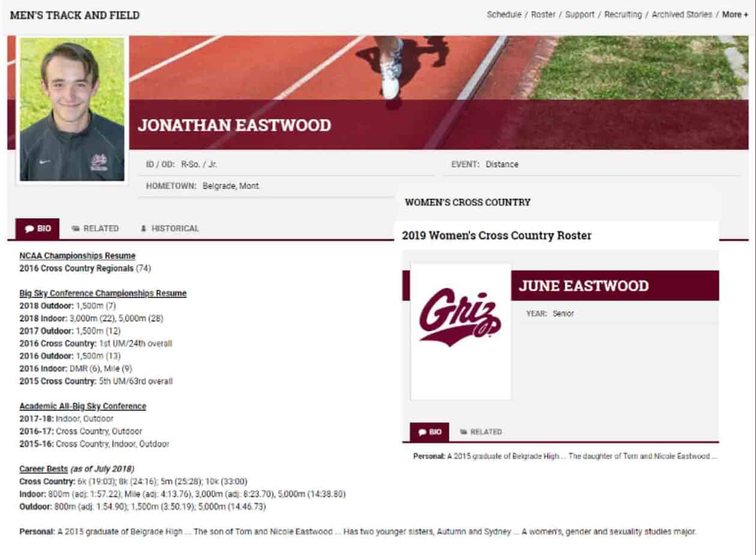The height and width of the screenshot is (555, 756).
Task: Click the 2016 Cross Country Regionals line
Action: pos(85,268)
